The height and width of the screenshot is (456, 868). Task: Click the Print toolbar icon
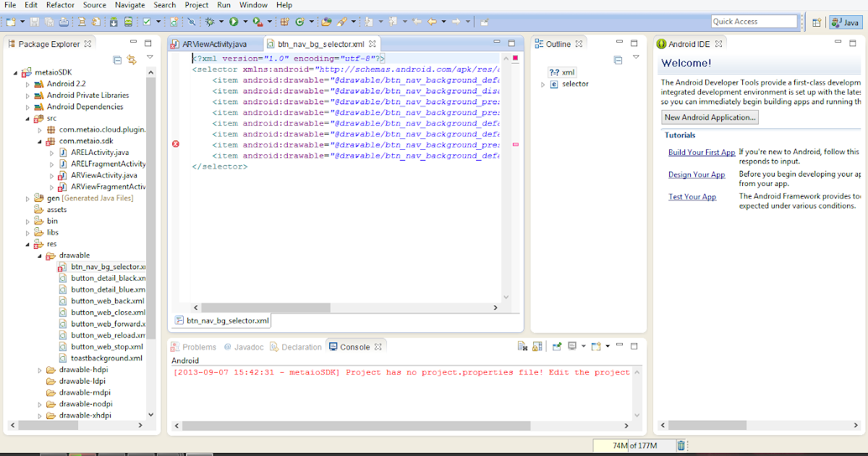pos(64,22)
